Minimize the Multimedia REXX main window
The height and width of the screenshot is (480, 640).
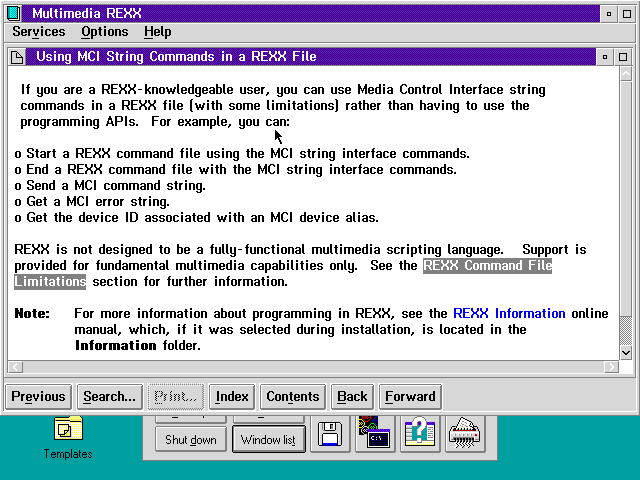(609, 14)
